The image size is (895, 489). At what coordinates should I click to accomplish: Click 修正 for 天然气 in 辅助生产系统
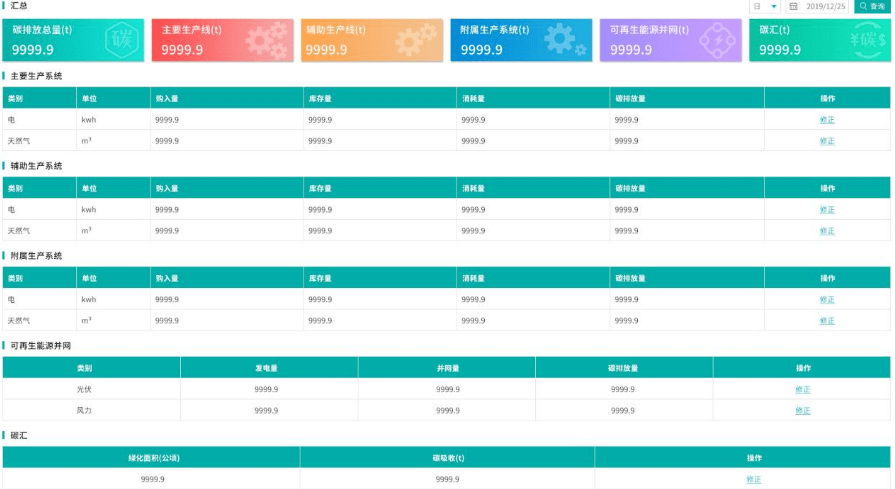tap(827, 231)
